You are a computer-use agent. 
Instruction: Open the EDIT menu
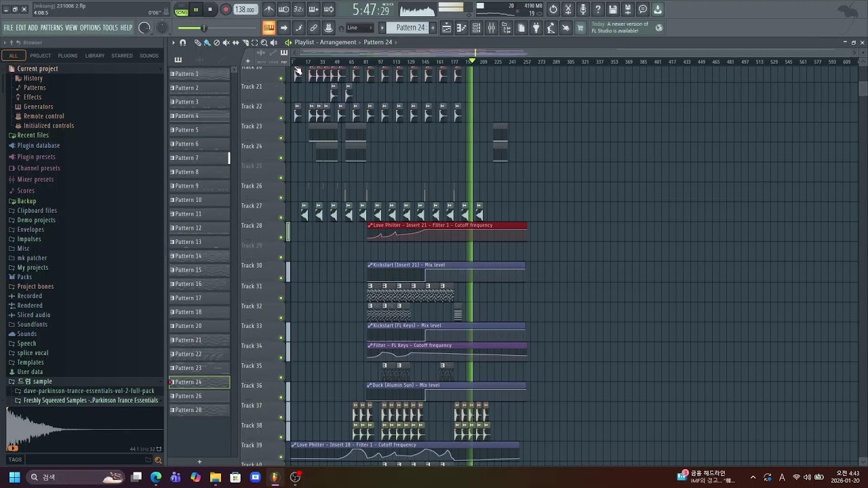point(21,28)
